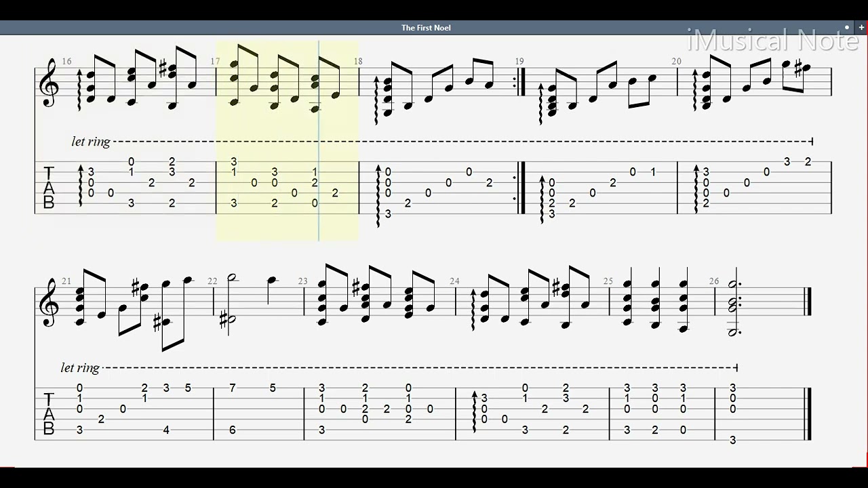The image size is (868, 488).
Task: Click measure number 18
Action: pyautogui.click(x=357, y=61)
